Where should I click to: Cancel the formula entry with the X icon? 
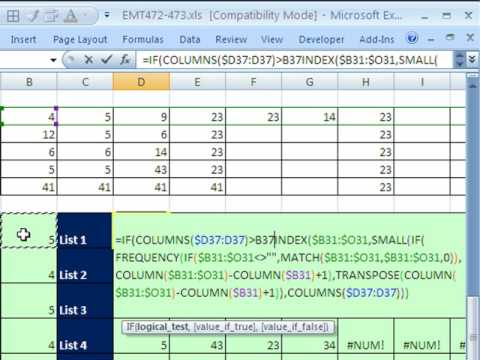tap(88, 60)
